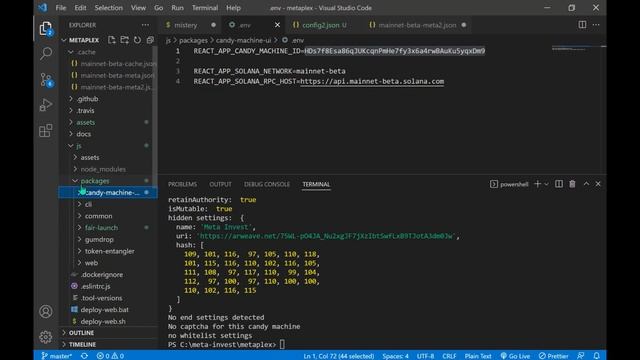Click the master branch indicator

(x=57, y=356)
